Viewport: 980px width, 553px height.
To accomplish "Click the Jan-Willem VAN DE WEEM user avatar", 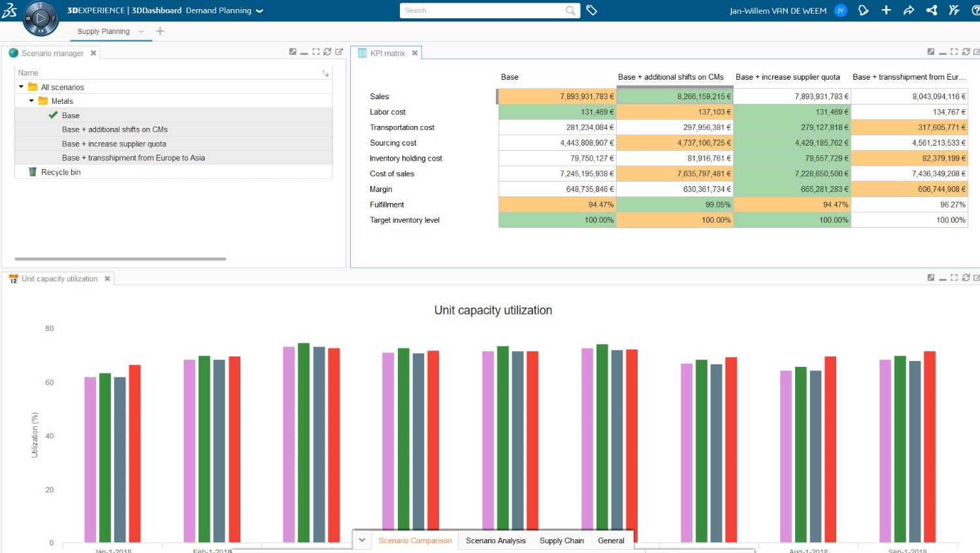I will point(840,10).
